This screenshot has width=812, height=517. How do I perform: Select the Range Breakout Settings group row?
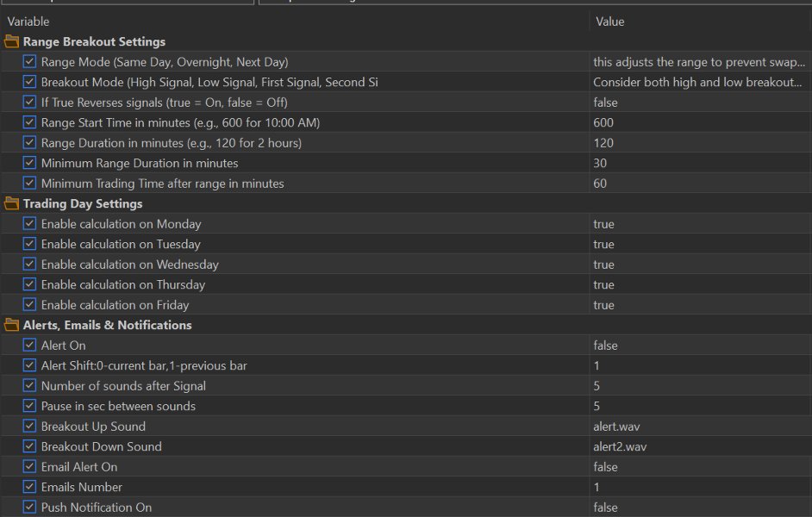tap(94, 41)
